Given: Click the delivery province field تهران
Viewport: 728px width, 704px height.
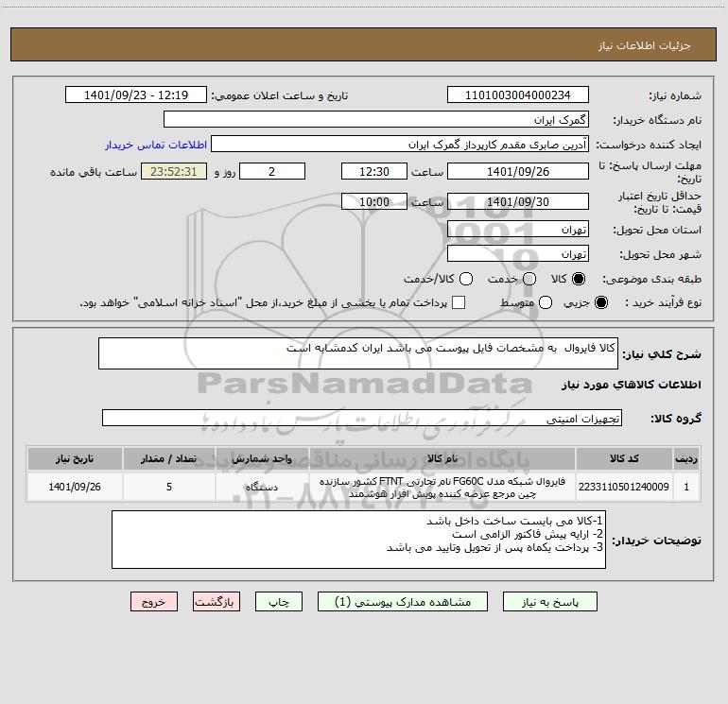Looking at the screenshot, I should [518, 230].
